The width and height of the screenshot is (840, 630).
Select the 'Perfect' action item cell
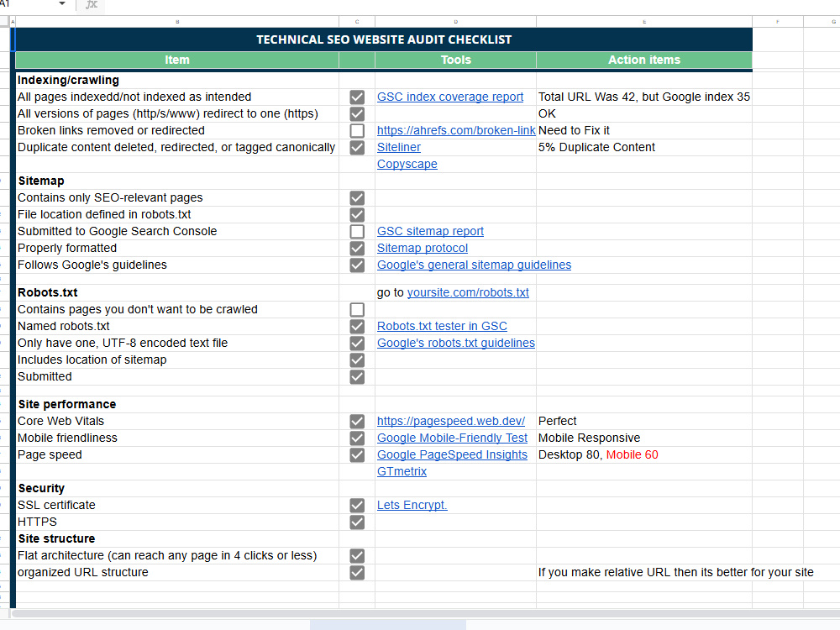[644, 421]
